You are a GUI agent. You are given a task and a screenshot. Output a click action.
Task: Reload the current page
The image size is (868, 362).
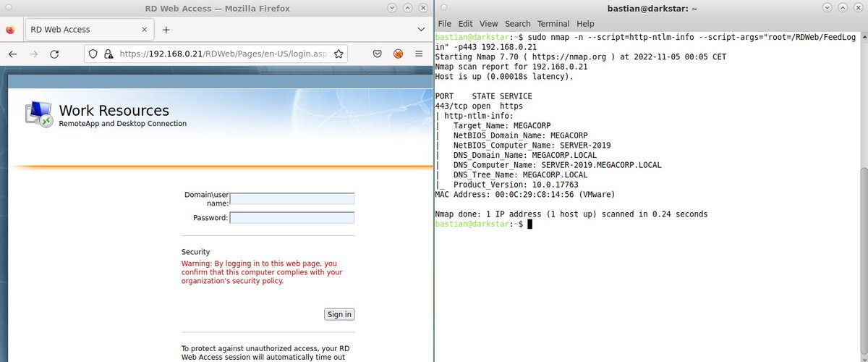pos(54,54)
